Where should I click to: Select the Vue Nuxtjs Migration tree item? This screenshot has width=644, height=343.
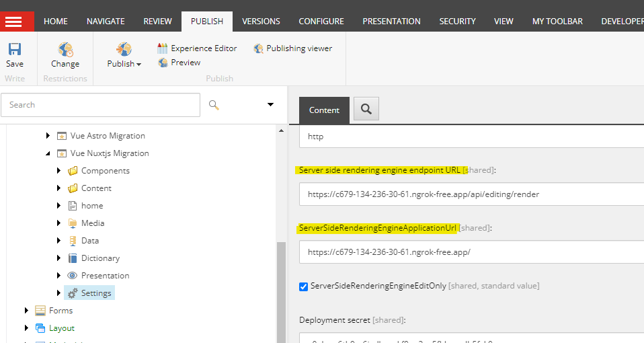[x=110, y=153]
